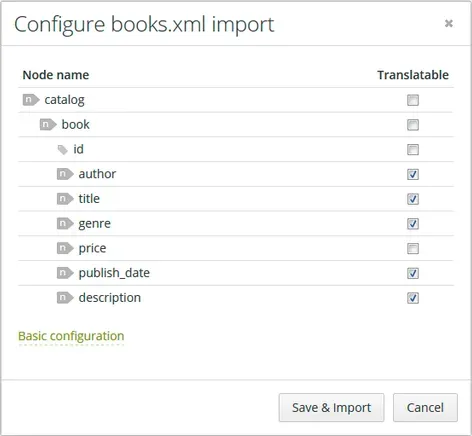Disable translatable for description node
The height and width of the screenshot is (436, 472).
point(413,298)
